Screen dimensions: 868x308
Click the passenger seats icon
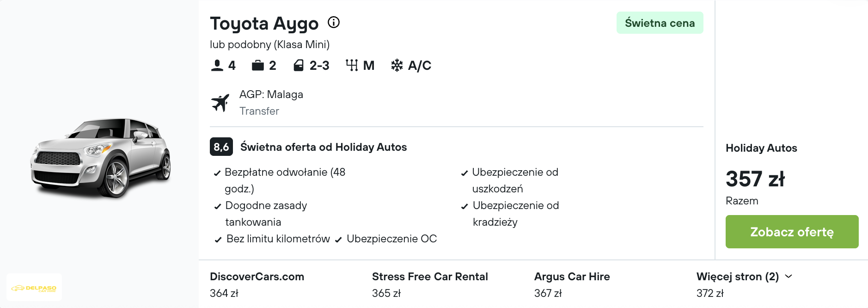pyautogui.click(x=217, y=66)
